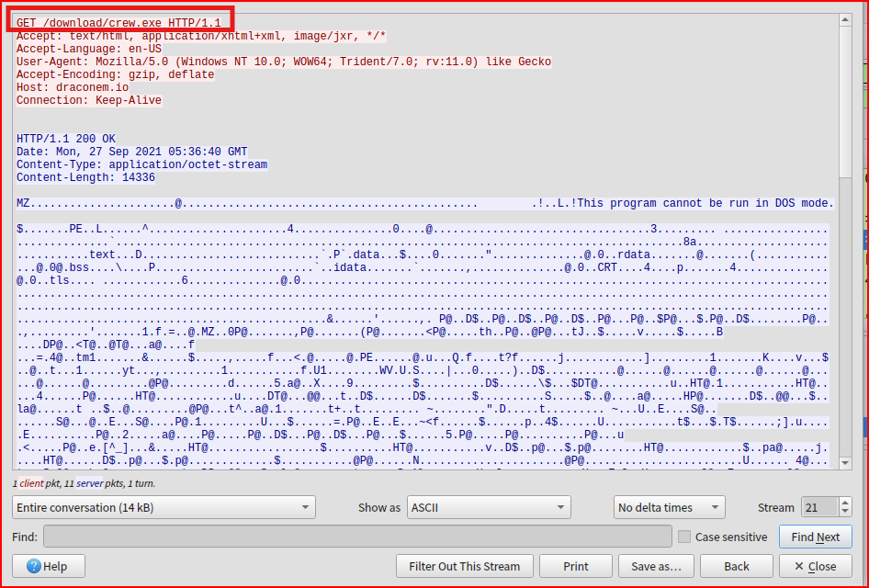Click the Host: draconem.io header line
The height and width of the screenshot is (588, 869).
point(73,87)
